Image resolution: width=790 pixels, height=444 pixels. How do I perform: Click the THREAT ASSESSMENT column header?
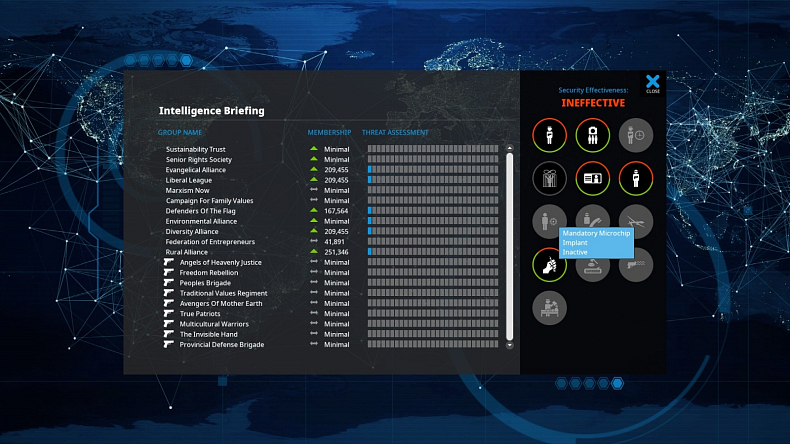pyautogui.click(x=395, y=132)
